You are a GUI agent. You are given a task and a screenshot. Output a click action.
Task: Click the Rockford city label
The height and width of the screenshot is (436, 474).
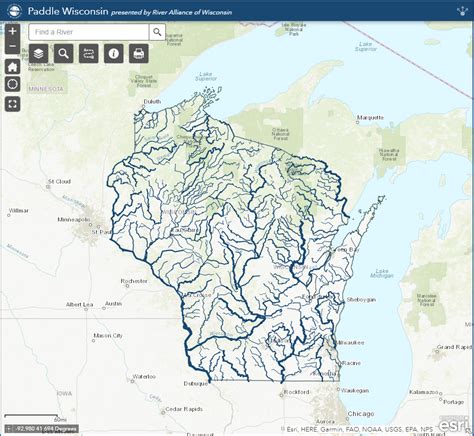(297, 392)
